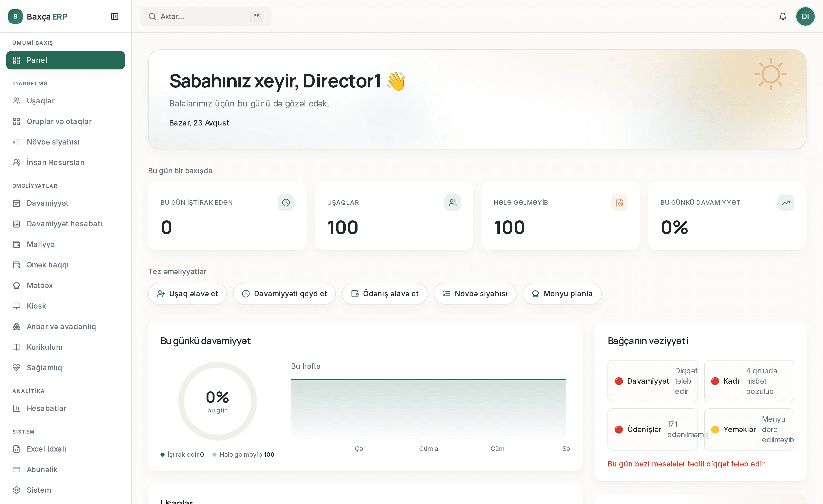Click the Növbə siyahısı quick action button

click(475, 294)
